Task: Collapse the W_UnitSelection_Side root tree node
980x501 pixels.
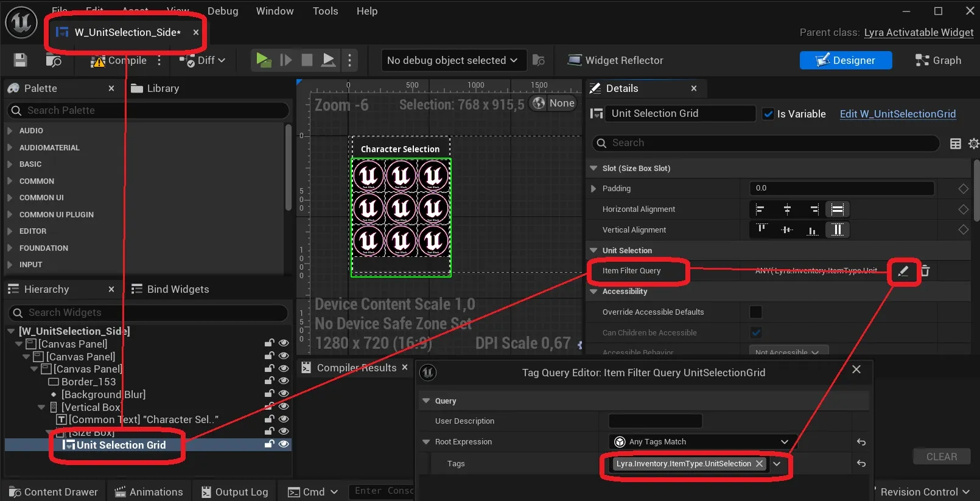Action: (x=11, y=331)
